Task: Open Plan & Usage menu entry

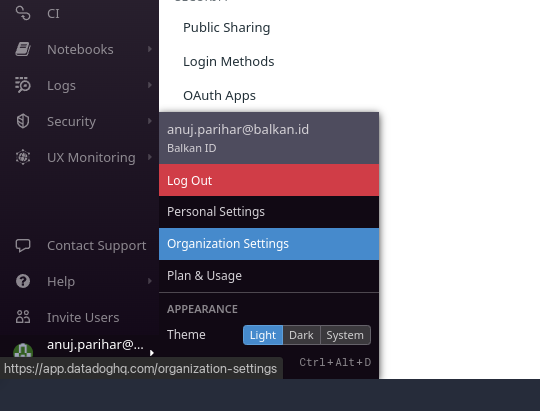Action: tap(269, 276)
